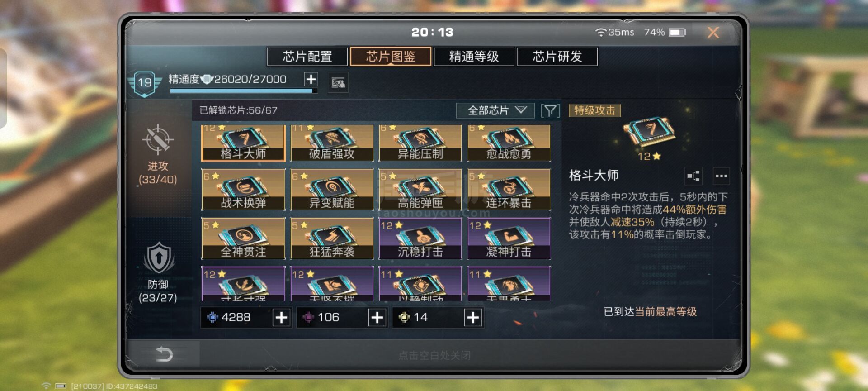Add purple chip currency next to 106
This screenshot has width=868, height=391.
377,318
